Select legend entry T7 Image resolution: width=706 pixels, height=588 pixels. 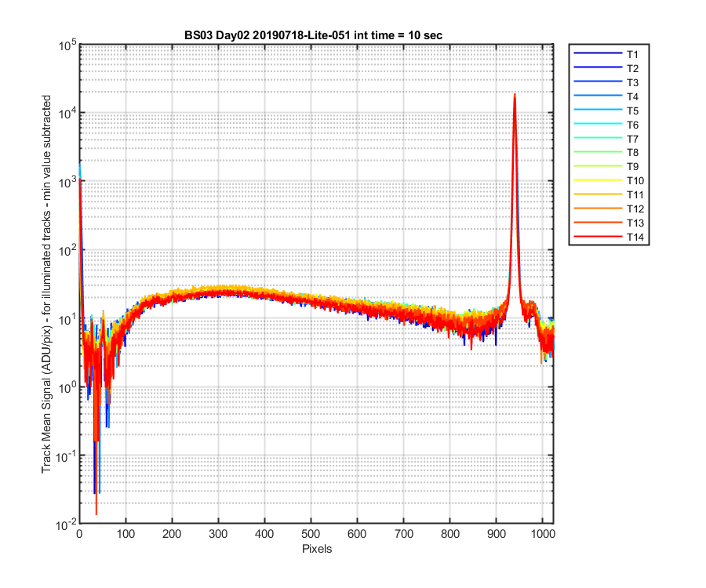[609, 139]
